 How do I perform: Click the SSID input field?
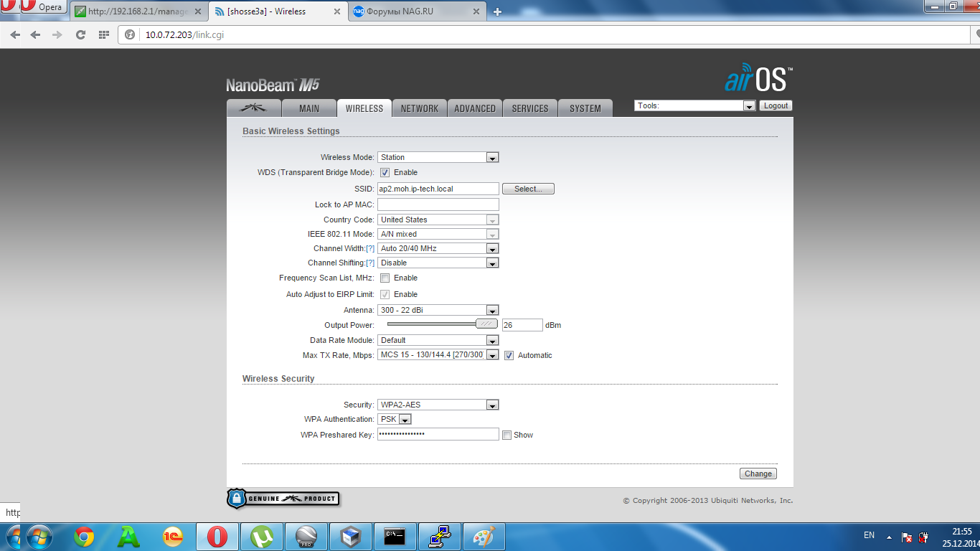[x=438, y=189]
